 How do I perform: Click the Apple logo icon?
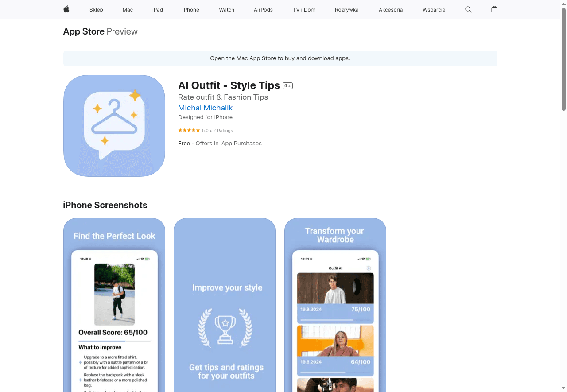point(66,9)
